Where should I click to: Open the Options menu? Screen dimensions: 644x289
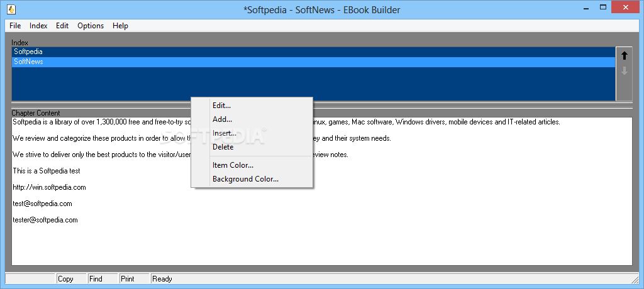pos(91,26)
